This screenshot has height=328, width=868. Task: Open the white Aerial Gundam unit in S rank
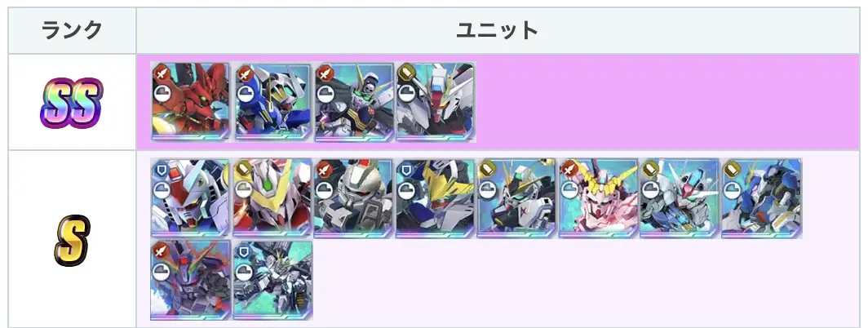[x=680, y=198]
